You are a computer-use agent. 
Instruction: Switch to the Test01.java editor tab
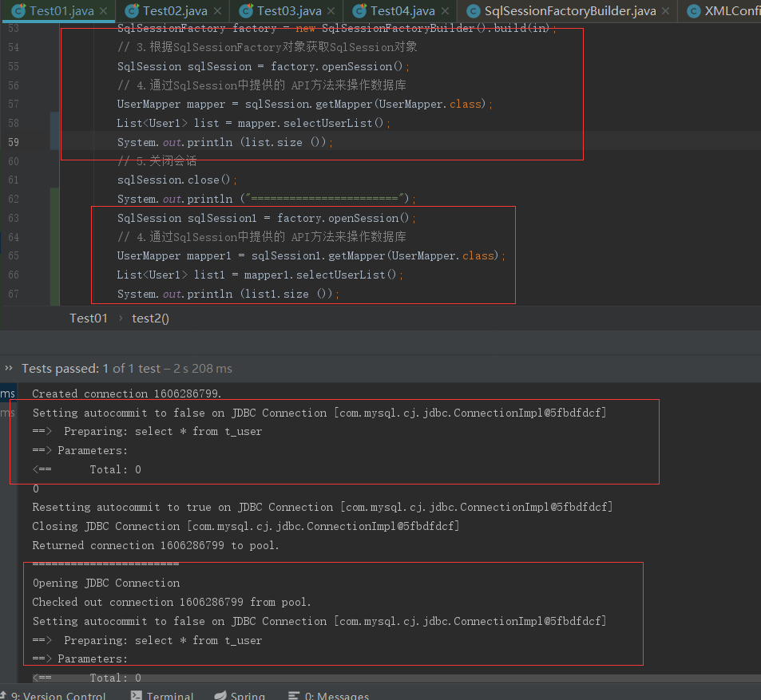coord(59,10)
